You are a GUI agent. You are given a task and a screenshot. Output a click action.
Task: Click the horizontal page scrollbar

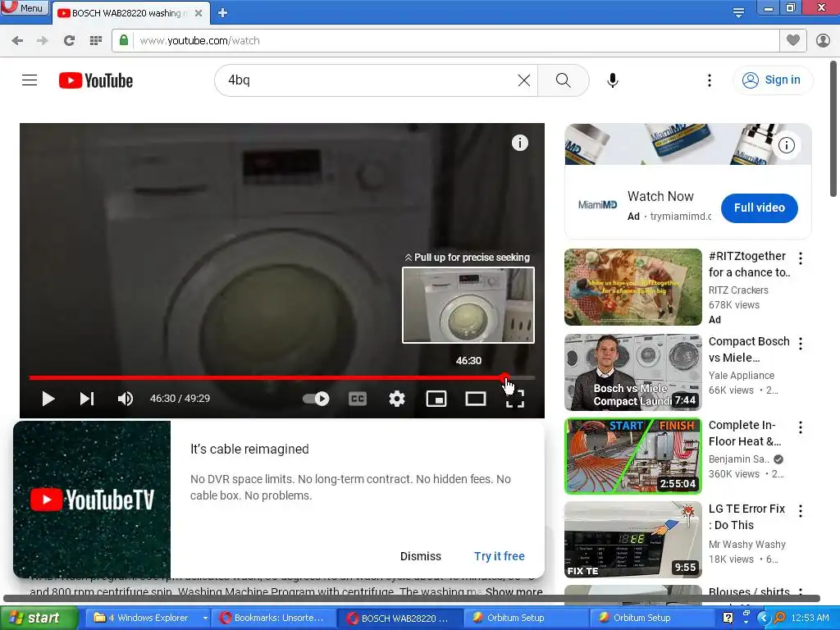pyautogui.click(x=412, y=598)
